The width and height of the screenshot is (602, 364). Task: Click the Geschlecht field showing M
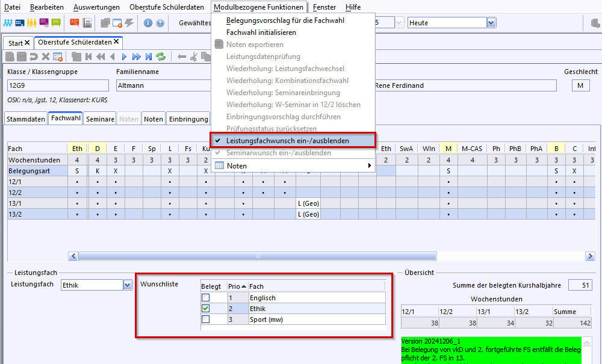pos(580,85)
